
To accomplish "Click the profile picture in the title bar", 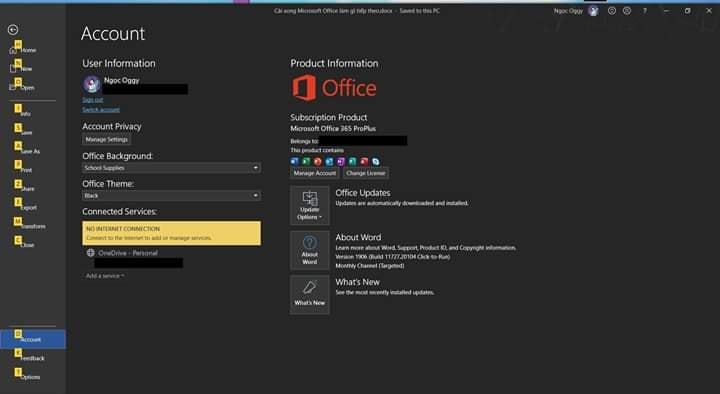I will click(593, 11).
